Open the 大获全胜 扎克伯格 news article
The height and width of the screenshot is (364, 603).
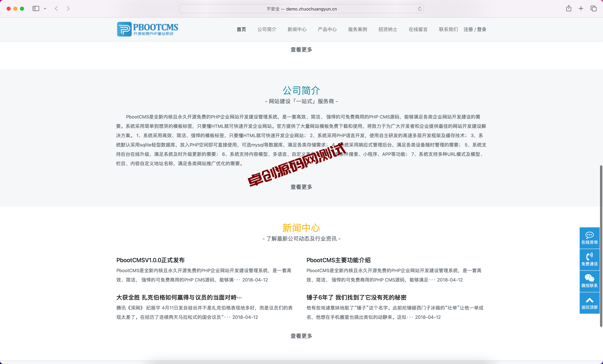pyautogui.click(x=179, y=297)
